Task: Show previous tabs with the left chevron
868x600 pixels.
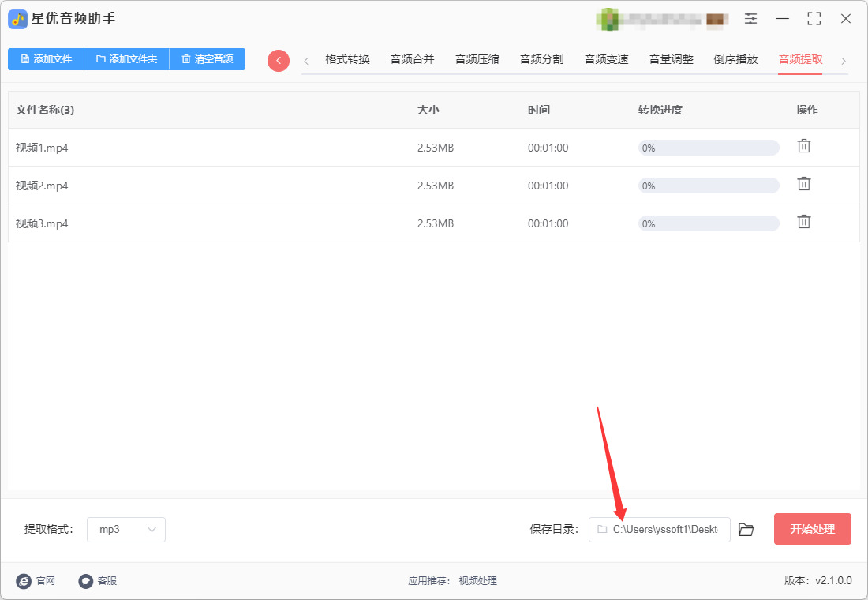Action: [x=306, y=61]
